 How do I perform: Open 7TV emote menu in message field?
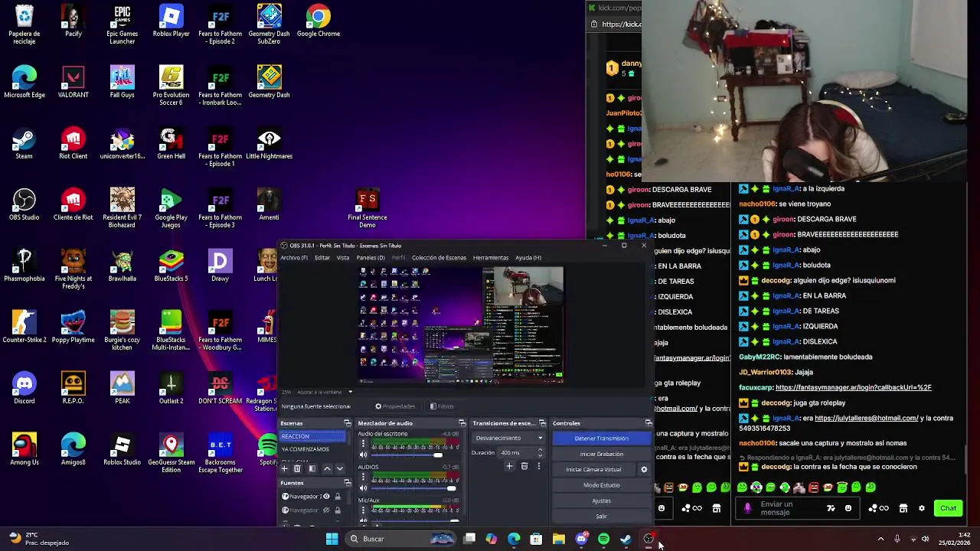(x=831, y=508)
